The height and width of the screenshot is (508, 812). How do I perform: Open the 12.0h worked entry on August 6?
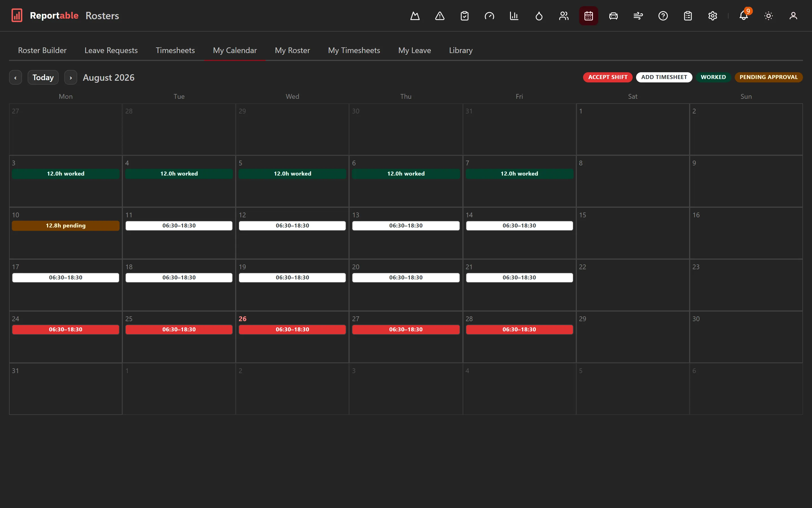coord(406,174)
